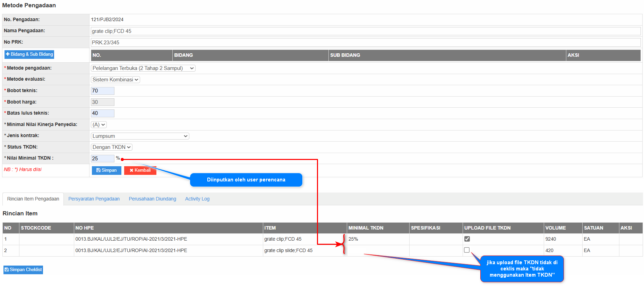644x286 pixels.
Task: Open the Jenis kontrak dropdown
Action: pos(140,136)
